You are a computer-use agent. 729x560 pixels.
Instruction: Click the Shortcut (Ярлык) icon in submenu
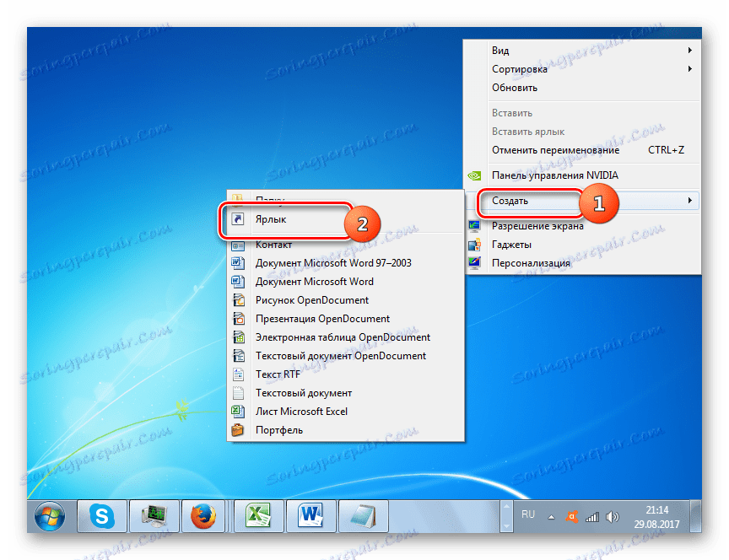(x=238, y=219)
